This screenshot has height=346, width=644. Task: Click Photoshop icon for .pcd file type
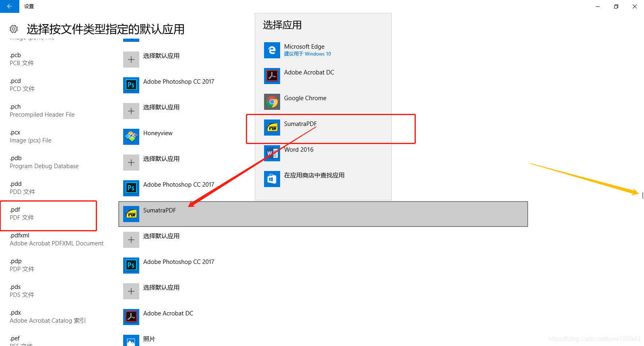131,85
